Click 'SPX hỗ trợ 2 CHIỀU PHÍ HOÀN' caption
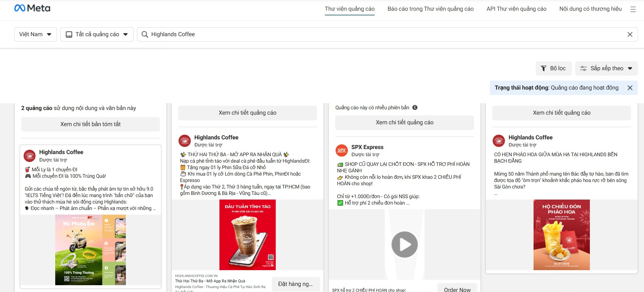The image size is (644, 292). (369, 290)
